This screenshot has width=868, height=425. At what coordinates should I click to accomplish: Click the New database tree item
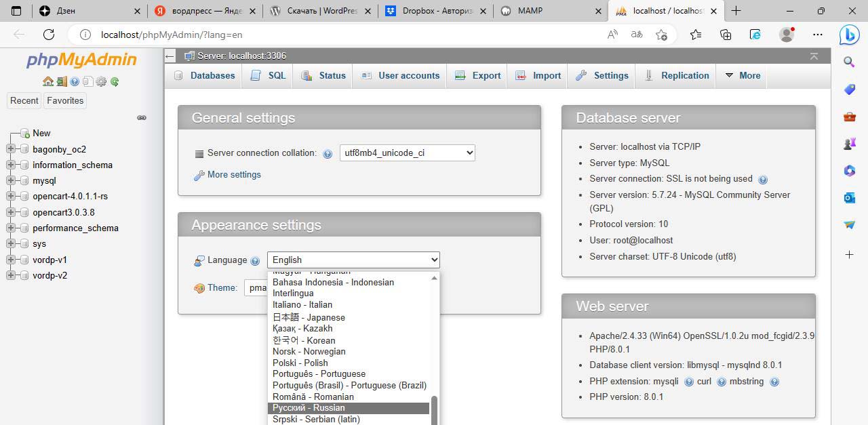41,133
